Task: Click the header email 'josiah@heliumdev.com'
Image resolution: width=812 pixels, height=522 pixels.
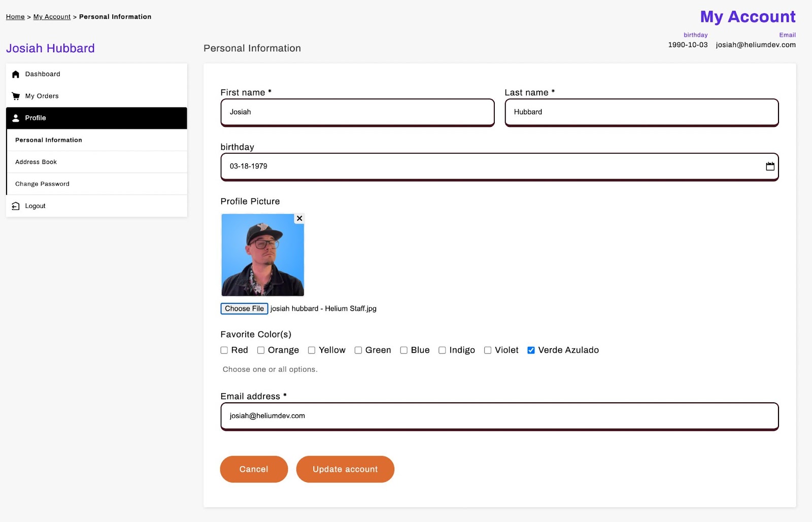Action: [756, 45]
